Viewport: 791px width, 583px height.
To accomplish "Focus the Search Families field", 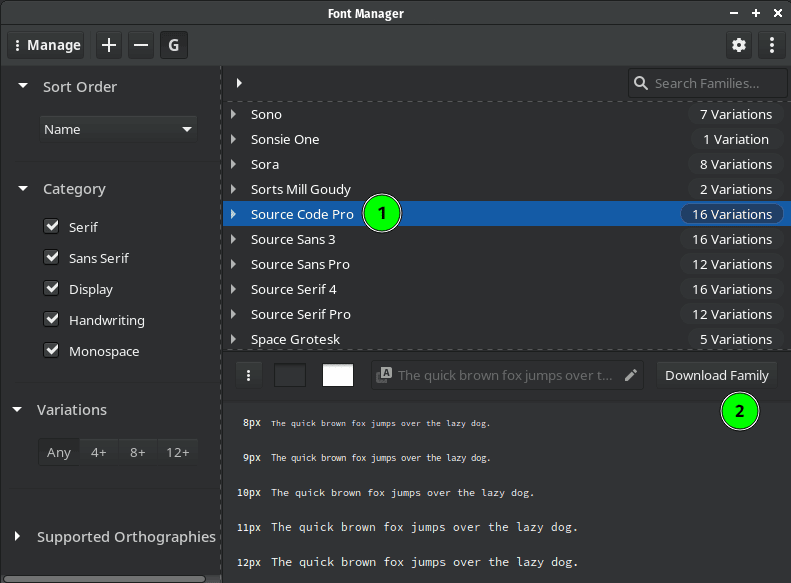I will 707,83.
